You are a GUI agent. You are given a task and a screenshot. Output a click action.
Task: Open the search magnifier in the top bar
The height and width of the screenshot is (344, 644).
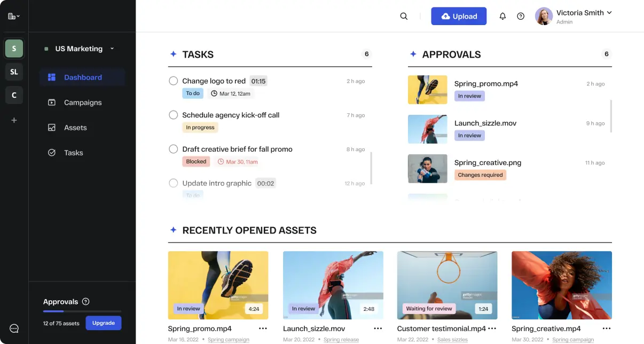(403, 16)
